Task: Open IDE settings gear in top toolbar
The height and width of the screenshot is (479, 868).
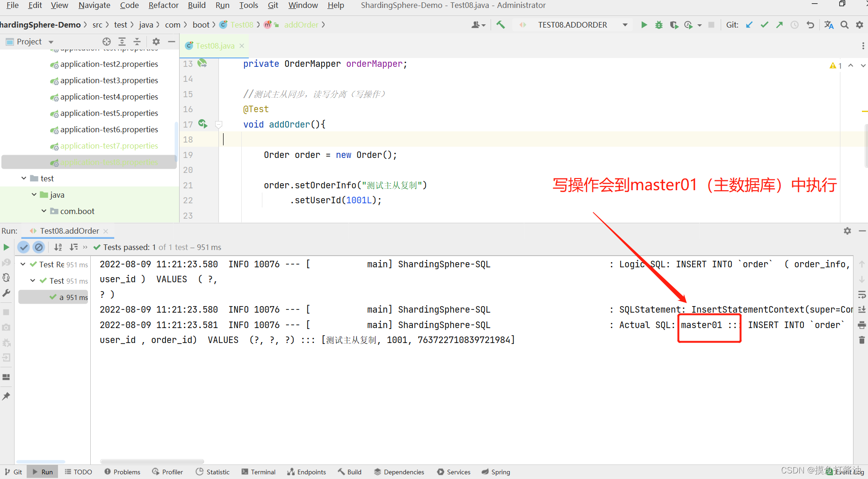Action: [x=860, y=25]
